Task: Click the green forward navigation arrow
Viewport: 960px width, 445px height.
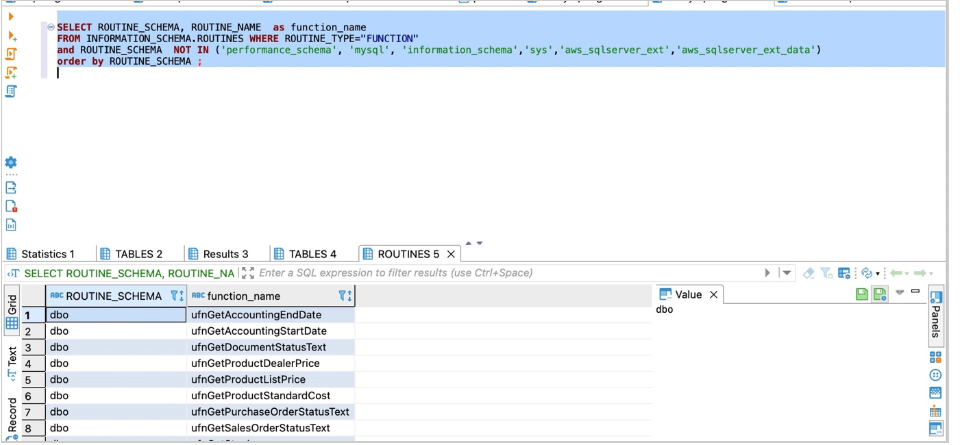Action: [920, 273]
